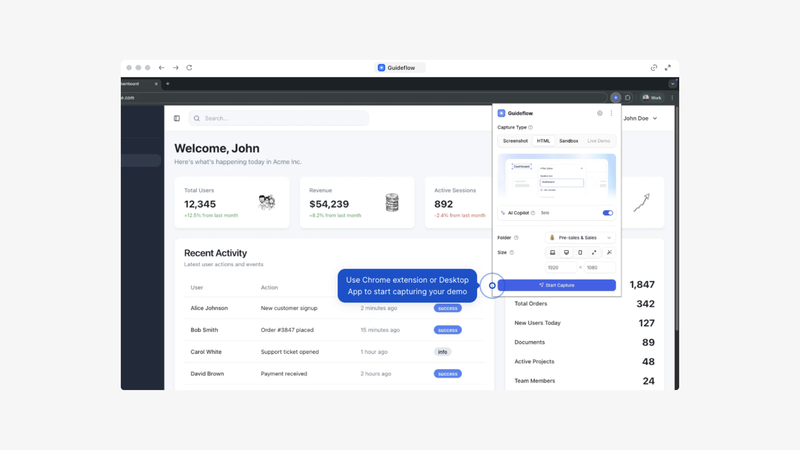This screenshot has width=800, height=450.
Task: Open the Chrome extensions puzzle icon
Action: [628, 97]
